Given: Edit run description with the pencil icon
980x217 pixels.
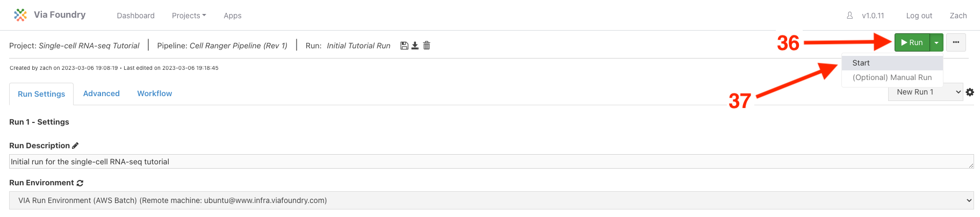Looking at the screenshot, I should (75, 146).
